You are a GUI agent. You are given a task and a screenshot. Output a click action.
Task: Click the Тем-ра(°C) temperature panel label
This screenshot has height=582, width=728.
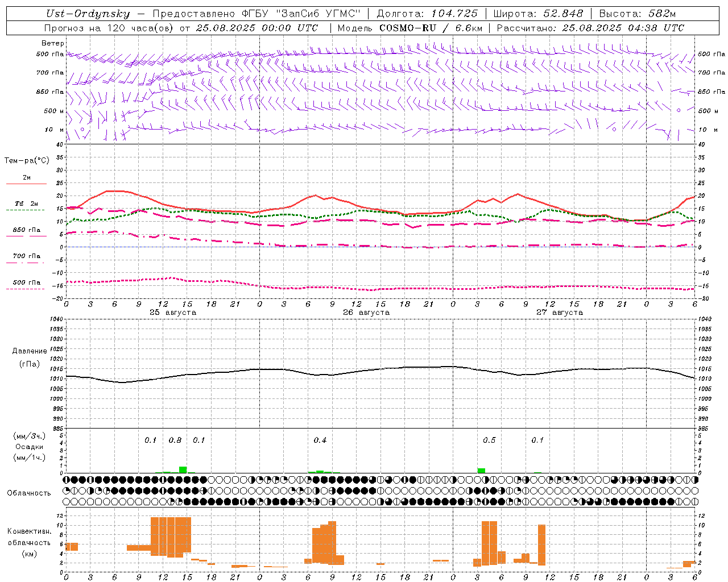pyautogui.click(x=27, y=161)
